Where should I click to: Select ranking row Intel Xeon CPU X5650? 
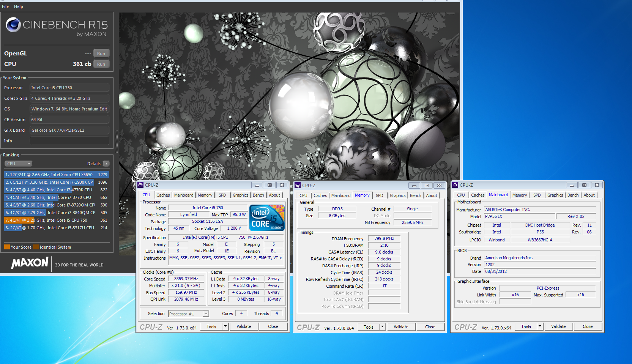[57, 175]
